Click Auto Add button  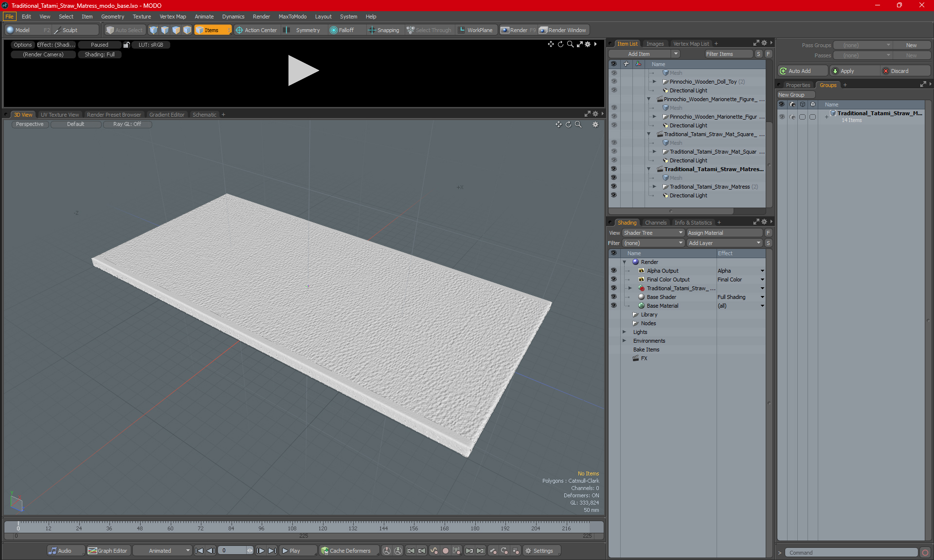(x=802, y=71)
